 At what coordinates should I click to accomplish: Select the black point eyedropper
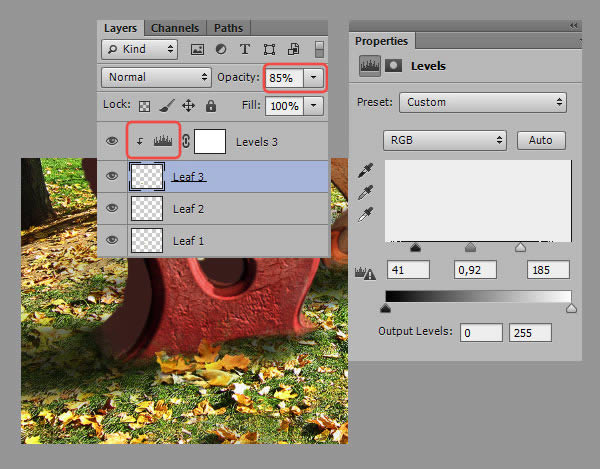[x=366, y=171]
